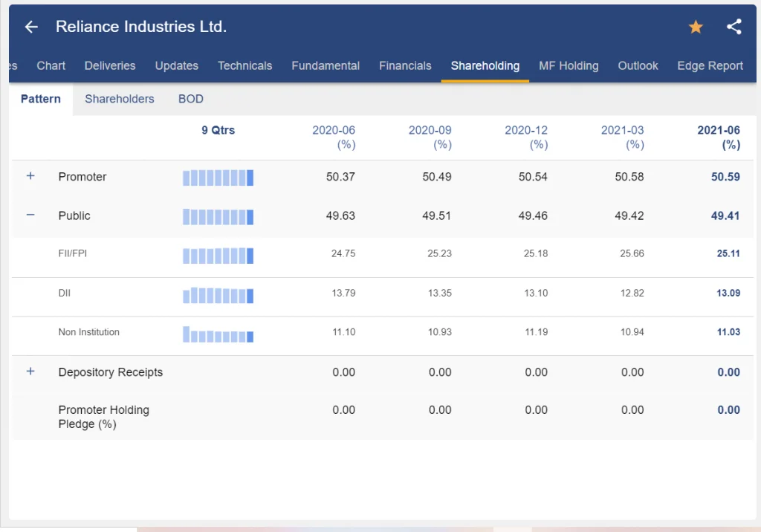Open the Chart tab
The width and height of the screenshot is (761, 532).
tap(51, 65)
